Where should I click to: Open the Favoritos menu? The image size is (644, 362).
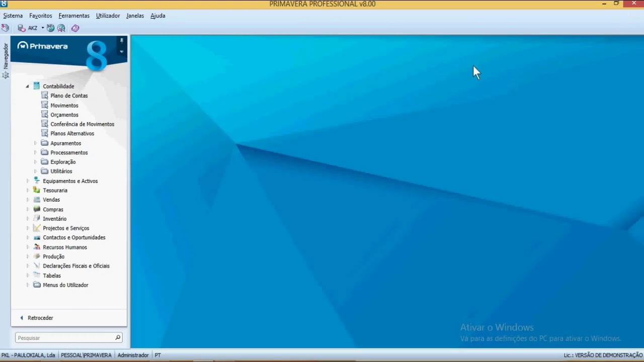[x=41, y=16]
